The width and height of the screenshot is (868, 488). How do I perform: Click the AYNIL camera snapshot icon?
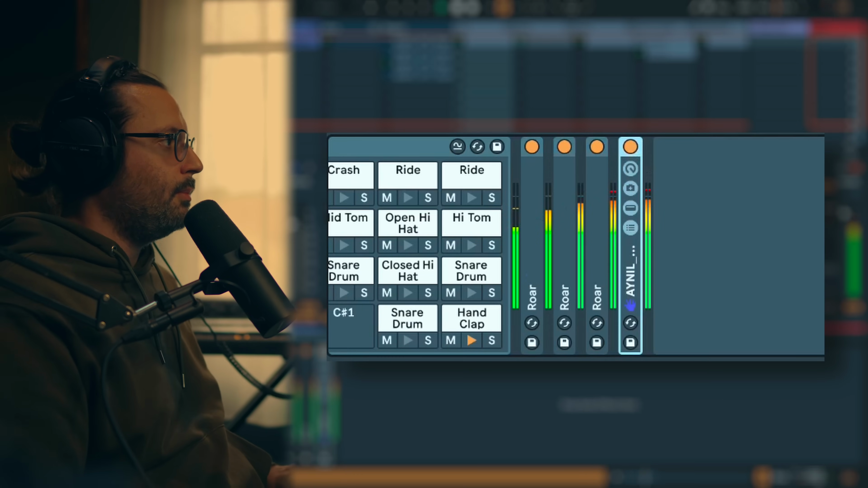click(x=630, y=188)
